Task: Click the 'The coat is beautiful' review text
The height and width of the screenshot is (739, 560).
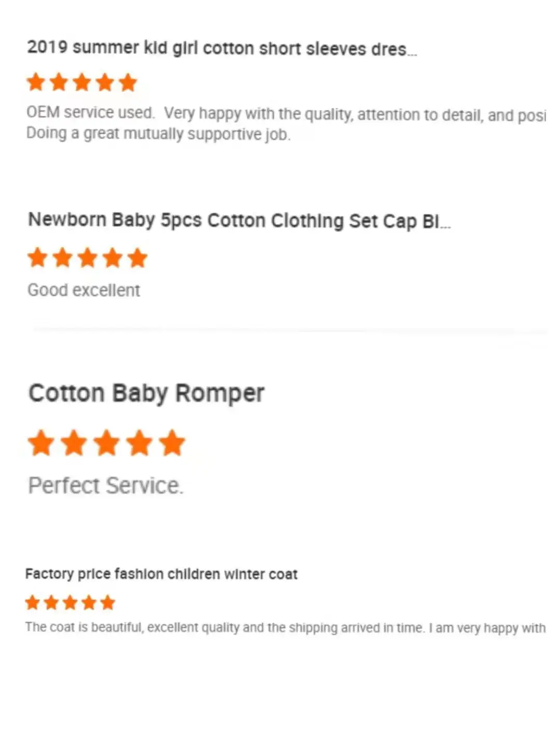Action: point(285,627)
